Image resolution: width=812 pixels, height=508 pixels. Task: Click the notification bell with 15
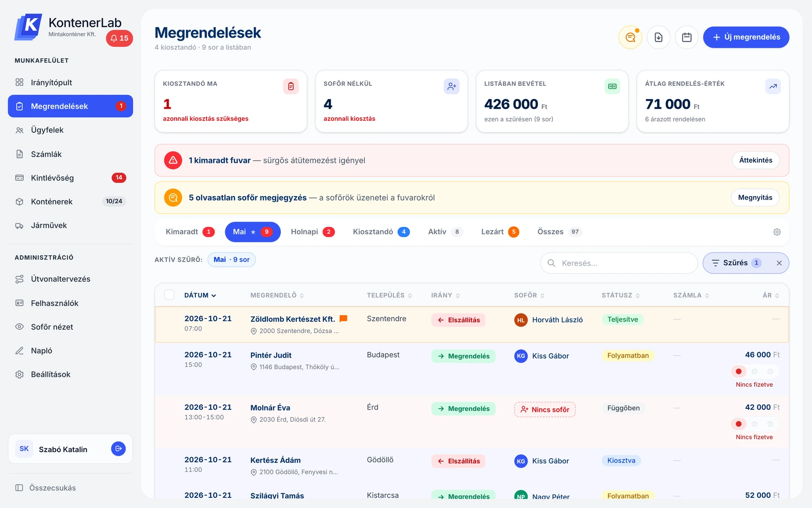pyautogui.click(x=119, y=38)
